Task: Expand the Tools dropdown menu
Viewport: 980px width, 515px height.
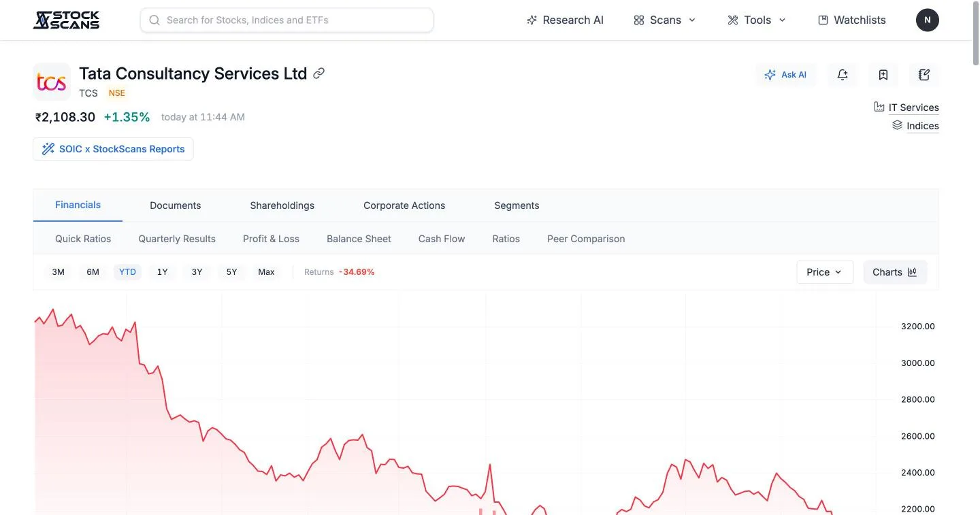Action: pyautogui.click(x=757, y=20)
